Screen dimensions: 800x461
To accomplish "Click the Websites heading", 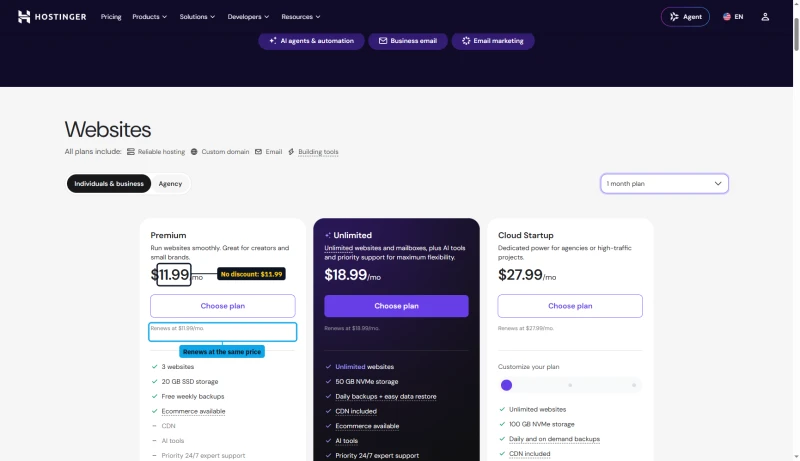I will pyautogui.click(x=108, y=130).
